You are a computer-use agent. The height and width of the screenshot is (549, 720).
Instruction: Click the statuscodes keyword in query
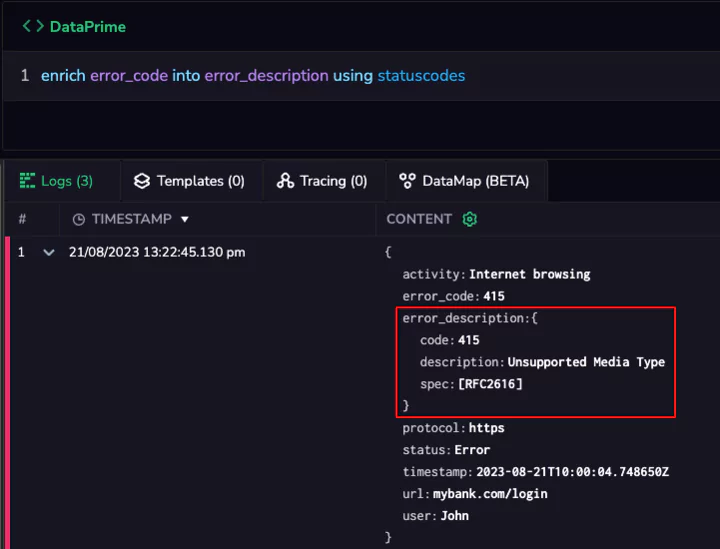pos(421,76)
